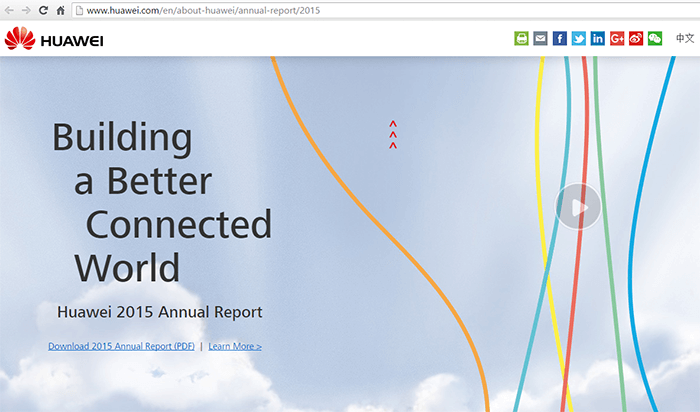
Task: Click the red upward chevrons indicator
Action: pos(393,135)
